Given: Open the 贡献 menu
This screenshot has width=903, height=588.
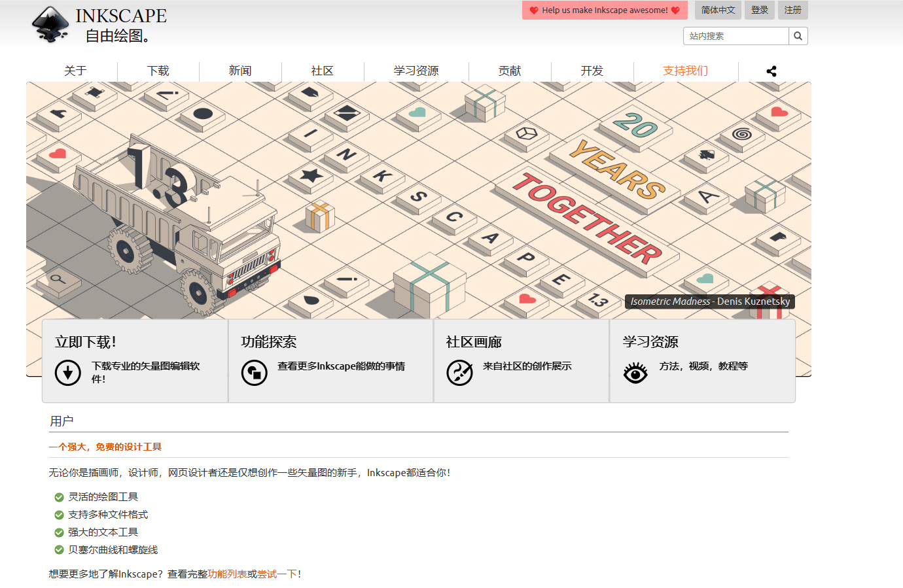Looking at the screenshot, I should [x=510, y=71].
